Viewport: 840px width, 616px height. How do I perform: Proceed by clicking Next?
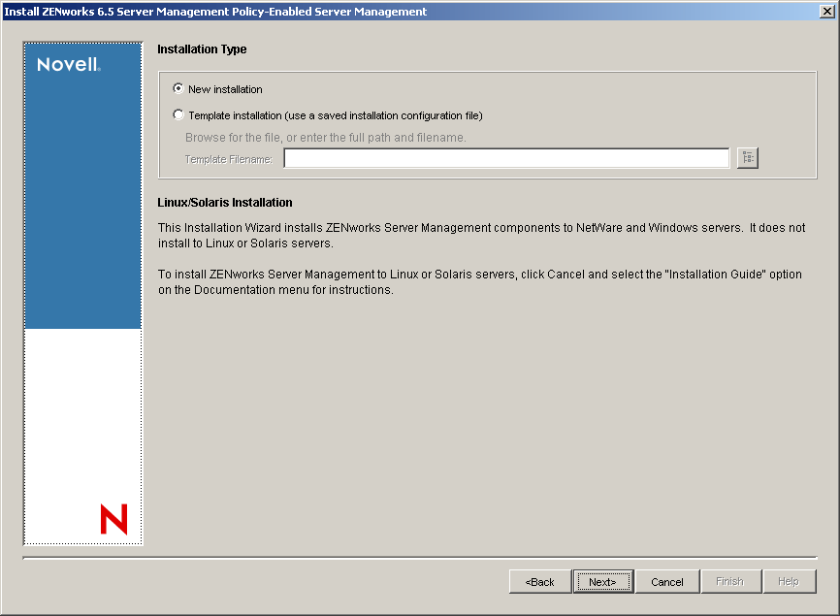[603, 581]
